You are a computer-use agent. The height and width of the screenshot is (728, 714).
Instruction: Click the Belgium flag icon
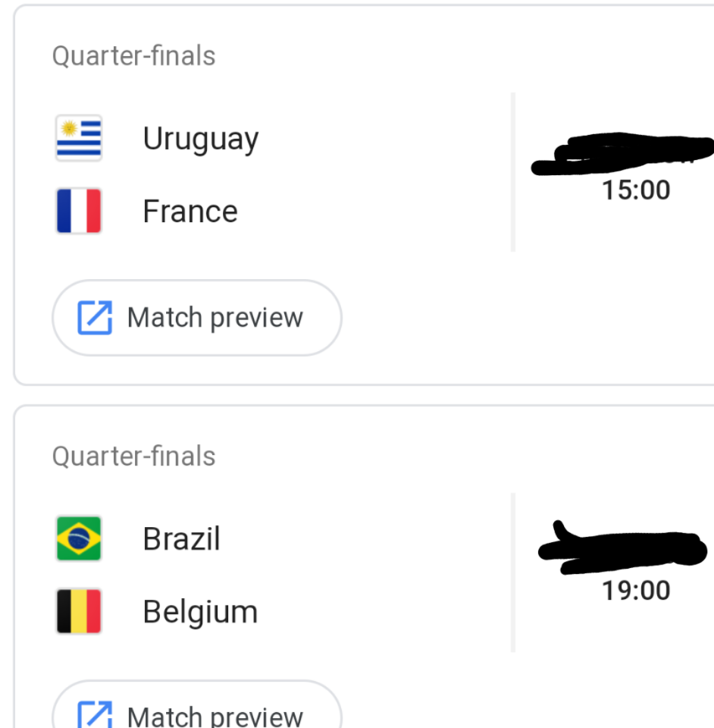pyautogui.click(x=79, y=611)
